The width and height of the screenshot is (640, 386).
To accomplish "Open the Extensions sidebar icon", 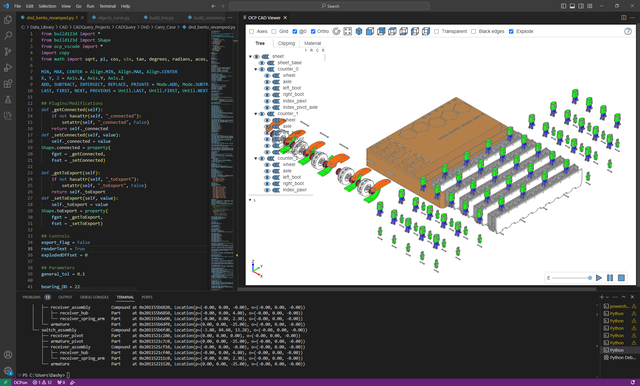I will tap(8, 84).
